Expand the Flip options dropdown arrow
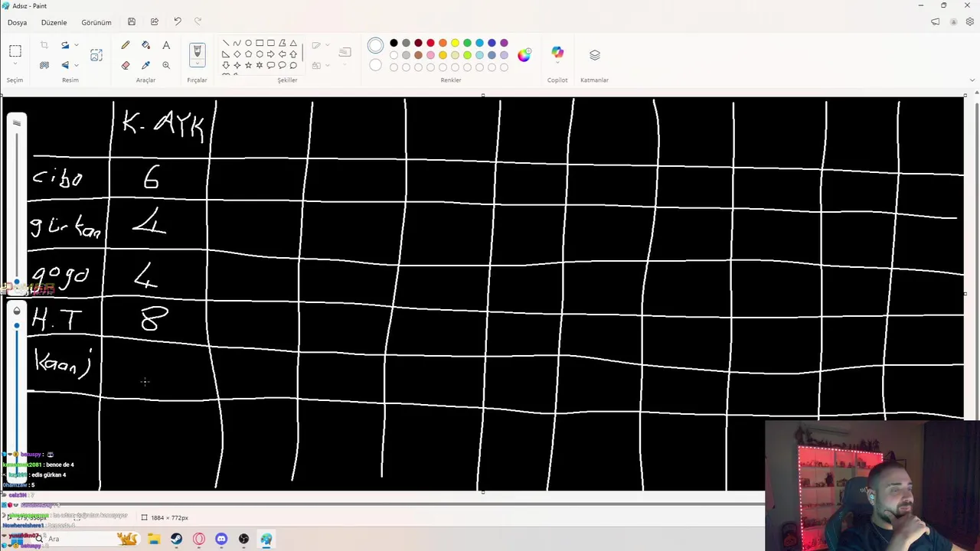Viewport: 980px width, 551px height. point(77,65)
